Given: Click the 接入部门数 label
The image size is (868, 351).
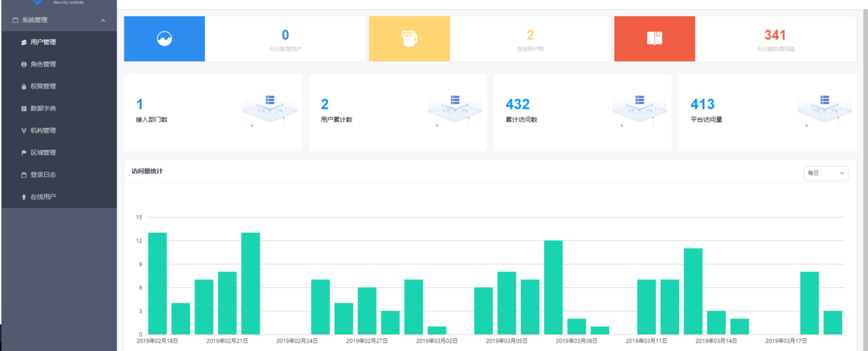Looking at the screenshot, I should (152, 119).
